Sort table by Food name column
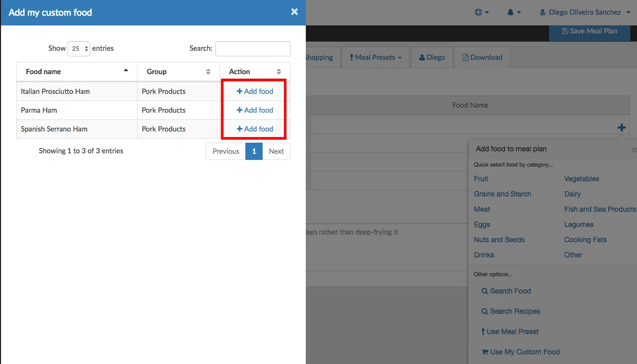 pyautogui.click(x=77, y=72)
